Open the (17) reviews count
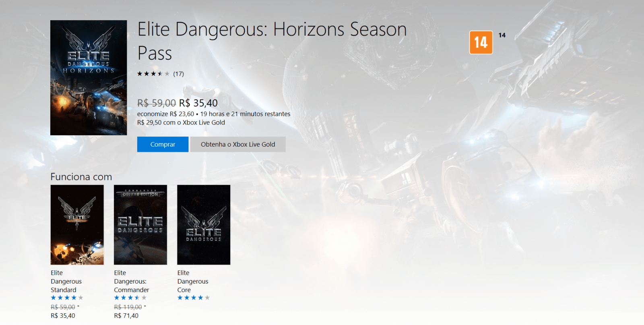This screenshot has height=325, width=644. (x=178, y=74)
